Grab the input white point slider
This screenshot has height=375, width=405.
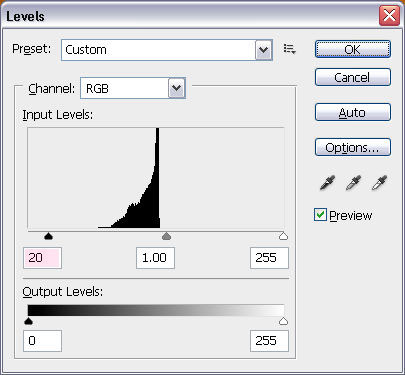click(283, 236)
